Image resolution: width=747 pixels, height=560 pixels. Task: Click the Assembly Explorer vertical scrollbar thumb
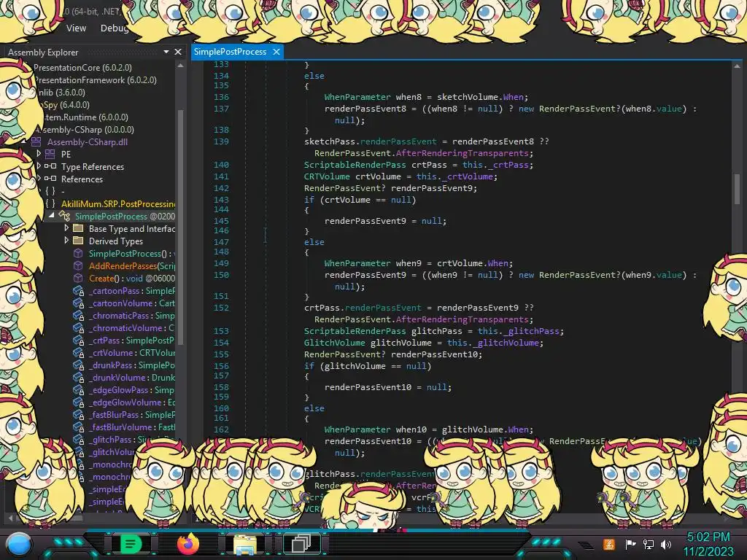tap(180, 226)
